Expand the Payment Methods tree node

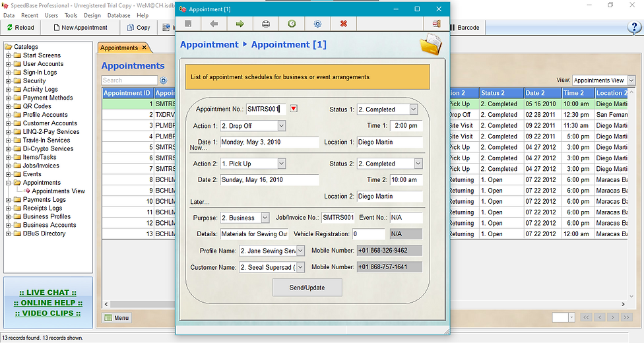click(8, 98)
